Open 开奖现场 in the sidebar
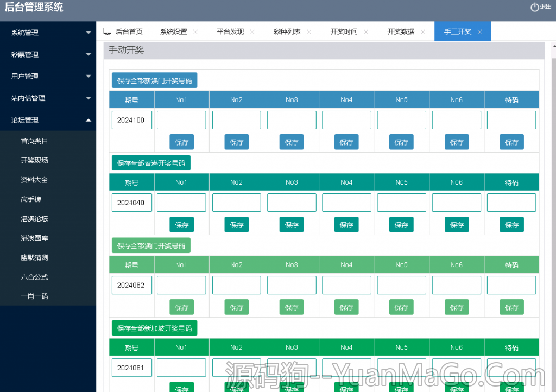The width and height of the screenshot is (556, 392). click(34, 160)
